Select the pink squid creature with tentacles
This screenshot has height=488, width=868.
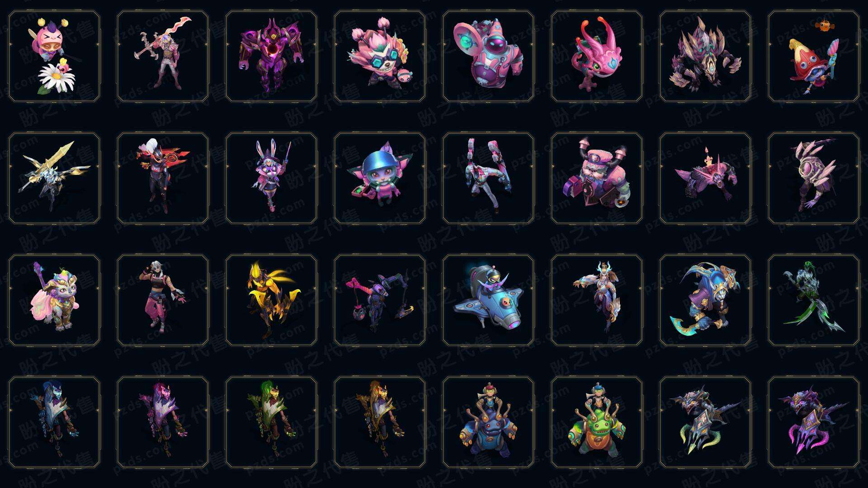click(x=597, y=56)
